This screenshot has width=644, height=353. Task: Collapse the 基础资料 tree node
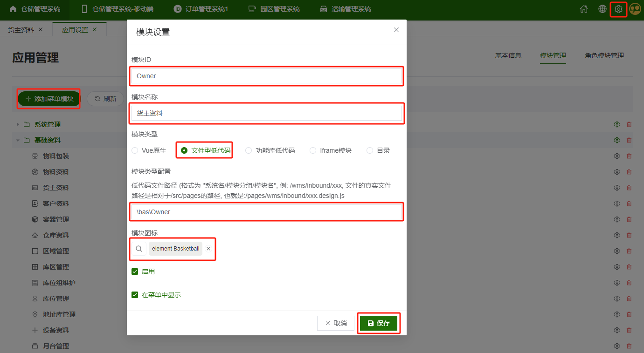point(18,140)
